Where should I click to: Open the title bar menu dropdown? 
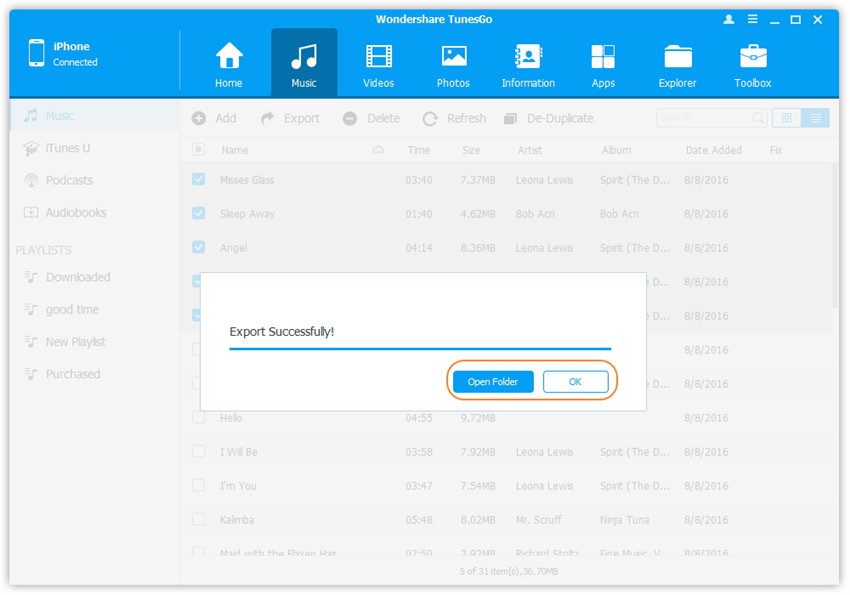click(x=751, y=20)
